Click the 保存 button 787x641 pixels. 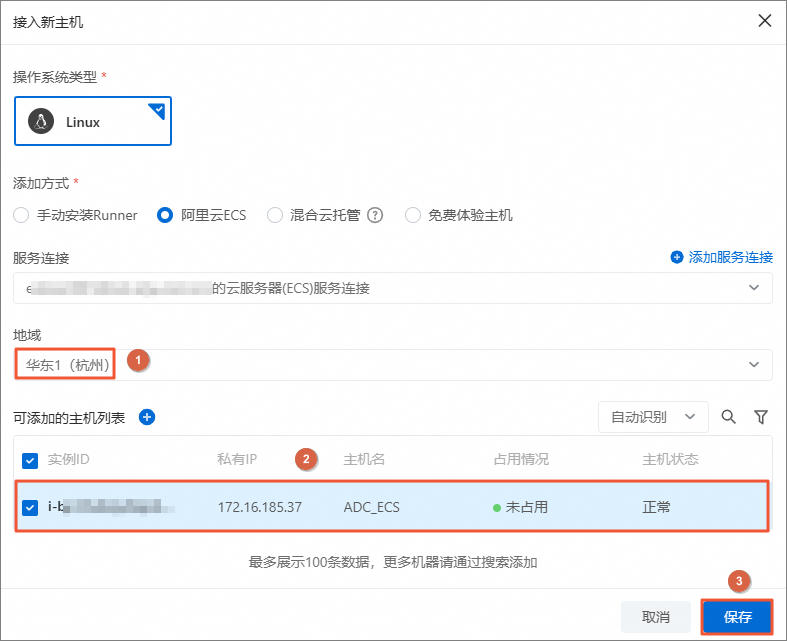click(737, 617)
